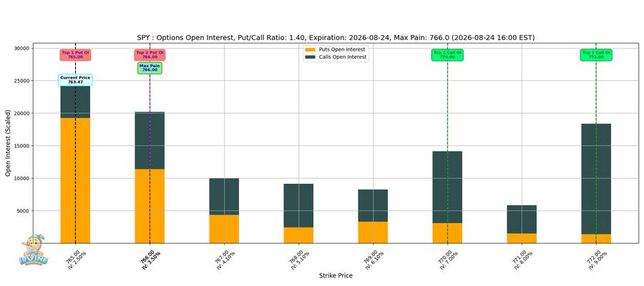Screen dimensions: 644x286
Task: Click the orange puts bar at strike 770.00
Action: 447,233
